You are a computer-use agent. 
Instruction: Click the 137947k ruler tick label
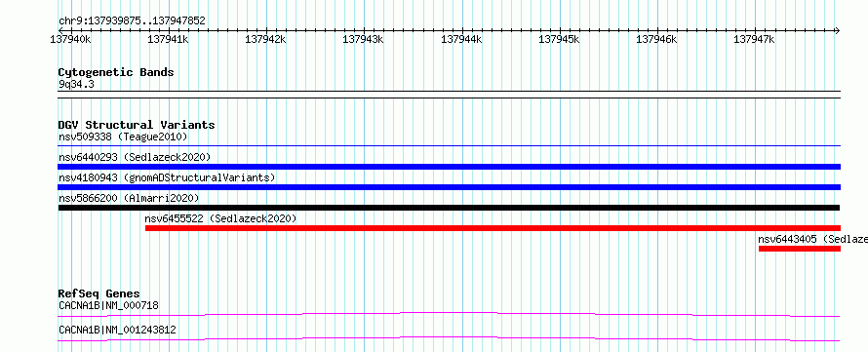pyautogui.click(x=754, y=39)
